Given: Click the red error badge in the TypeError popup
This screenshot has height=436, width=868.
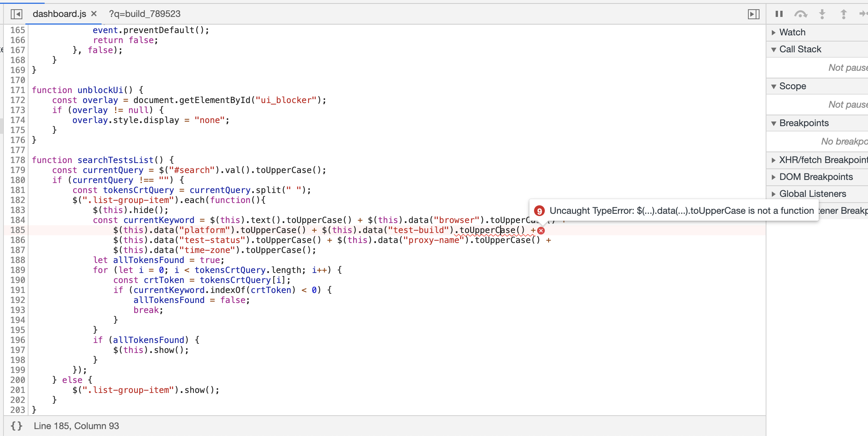Looking at the screenshot, I should (x=539, y=211).
